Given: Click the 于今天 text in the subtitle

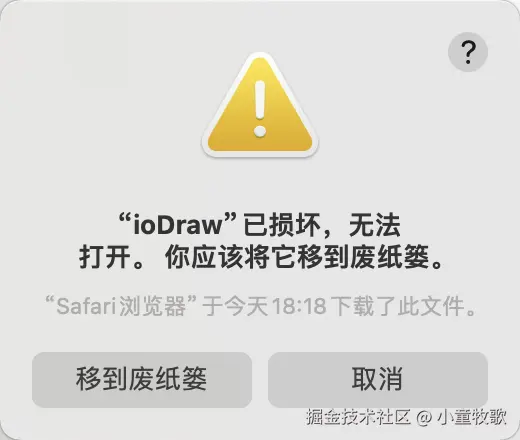Looking at the screenshot, I should pyautogui.click(x=235, y=306).
